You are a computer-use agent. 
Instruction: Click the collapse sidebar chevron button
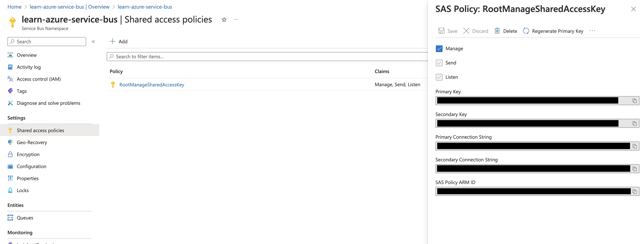pos(93,41)
